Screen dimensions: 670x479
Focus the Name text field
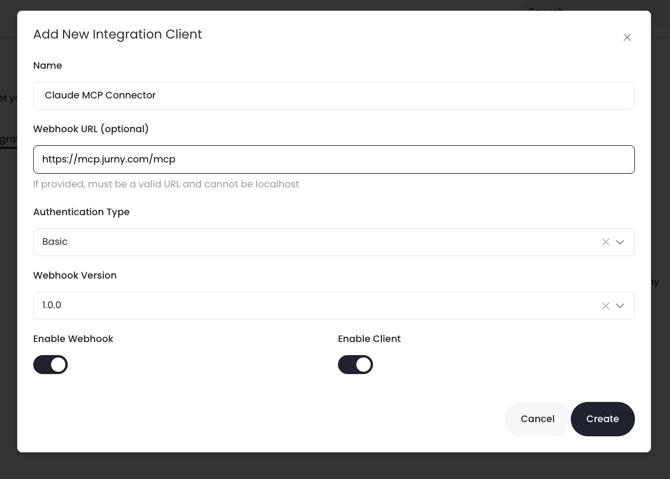333,96
